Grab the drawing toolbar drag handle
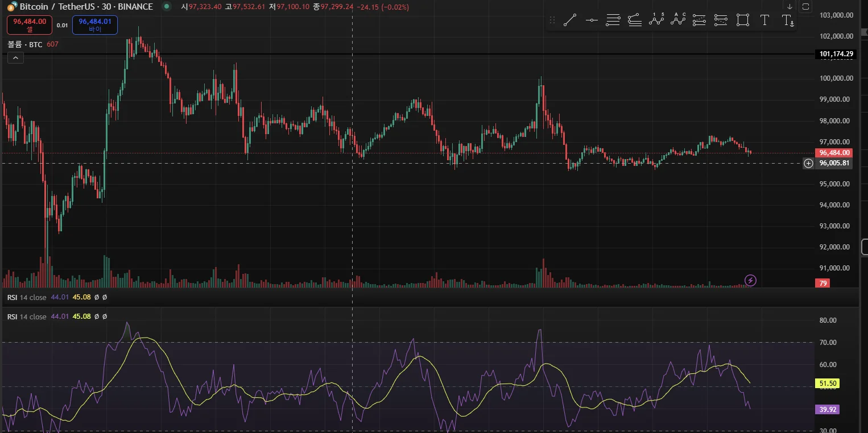The width and height of the screenshot is (868, 433). coord(552,20)
